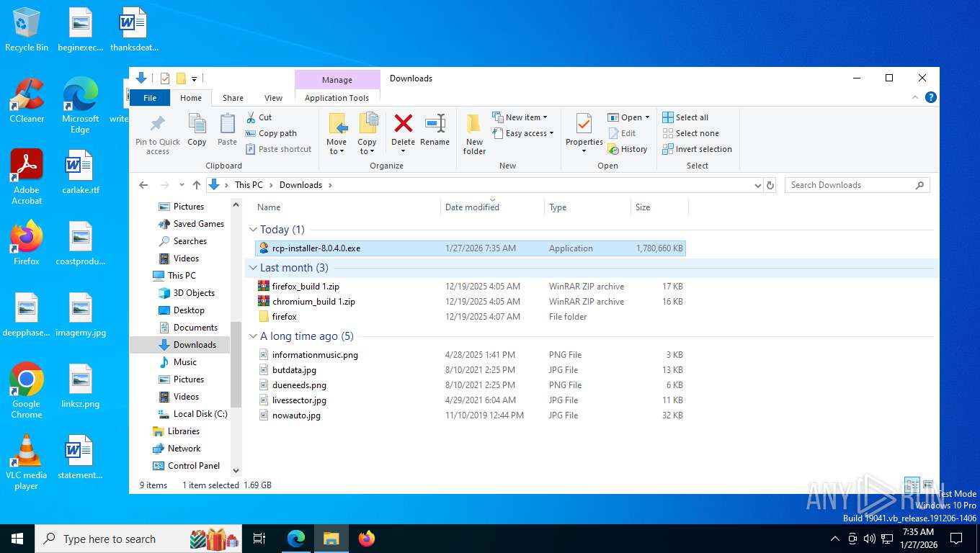Click Select all in ribbon
This screenshot has width=980, height=553.
pyautogui.click(x=685, y=117)
